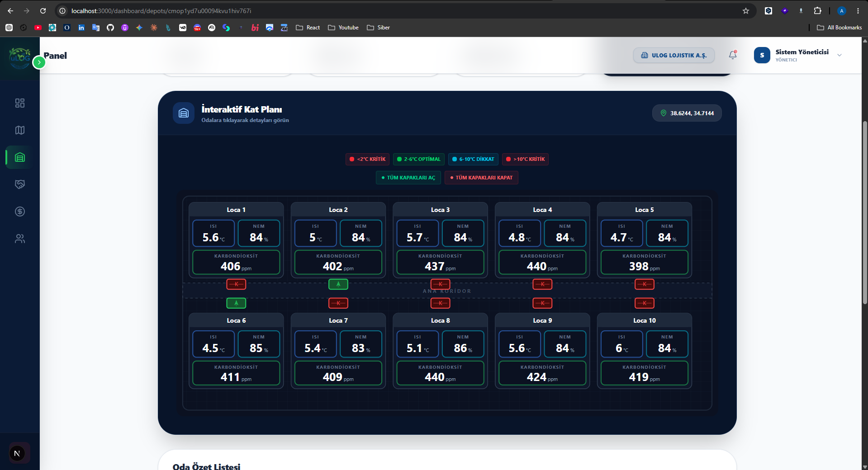Go back in browser history
This screenshot has width=868, height=470.
tap(10, 11)
